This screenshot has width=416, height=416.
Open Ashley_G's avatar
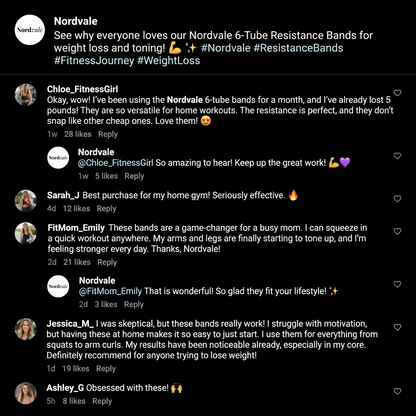point(26,393)
